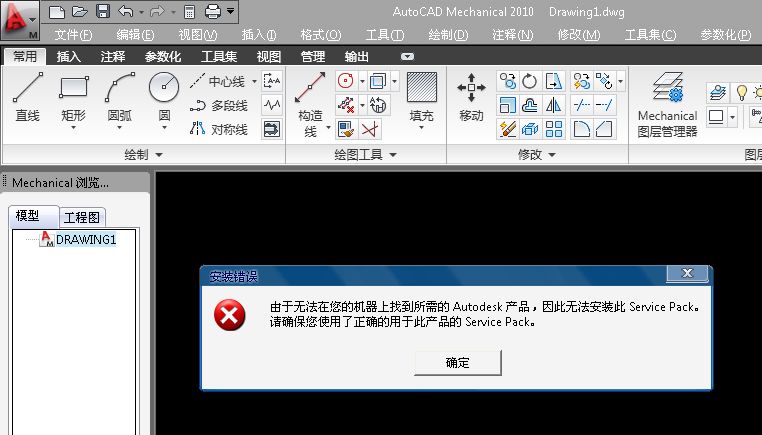Screen dimensions: 762x435
Task: Select the 移动 move tool
Action: click(x=471, y=97)
